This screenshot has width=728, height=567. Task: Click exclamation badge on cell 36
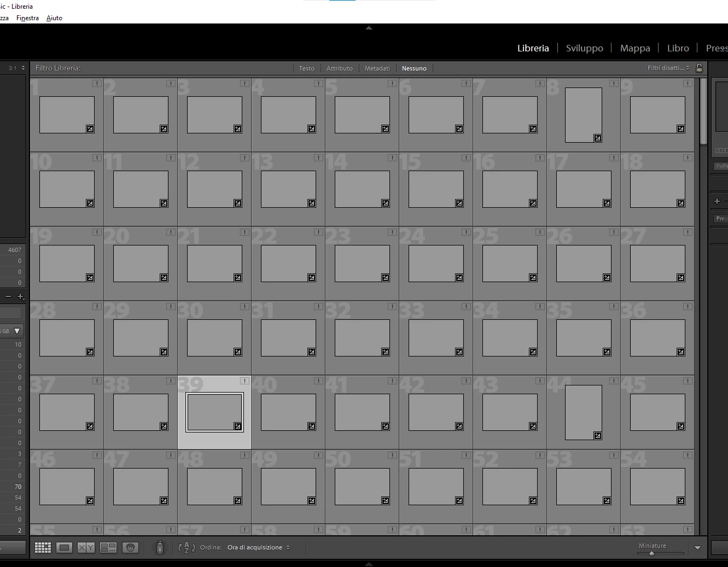point(688,307)
